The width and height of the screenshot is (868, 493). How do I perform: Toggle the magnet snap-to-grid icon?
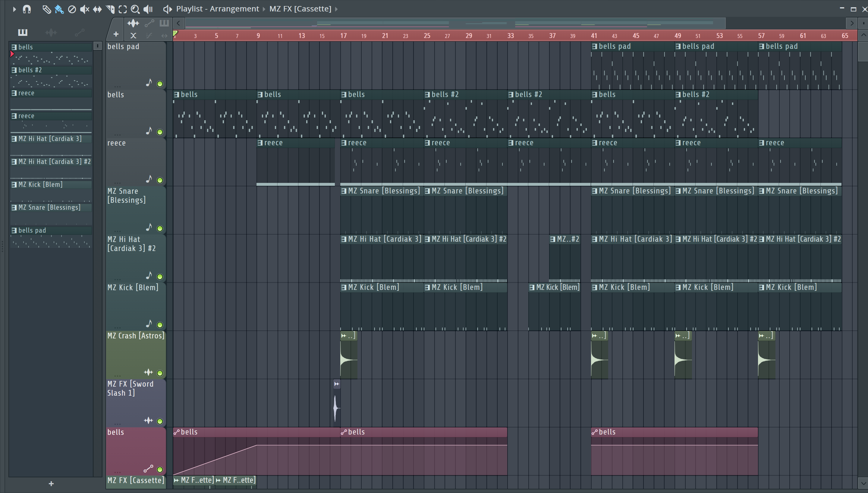pos(27,9)
